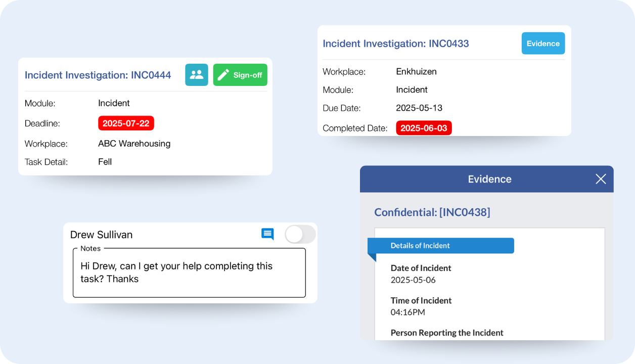635x364 pixels.
Task: Click the Due Date value 2025-05-13
Action: (x=419, y=108)
